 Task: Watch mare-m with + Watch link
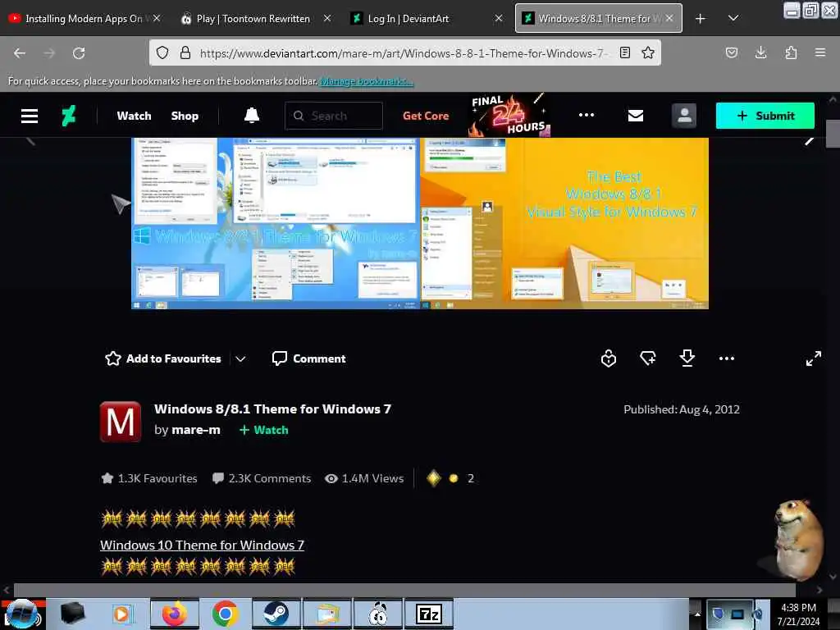click(263, 430)
